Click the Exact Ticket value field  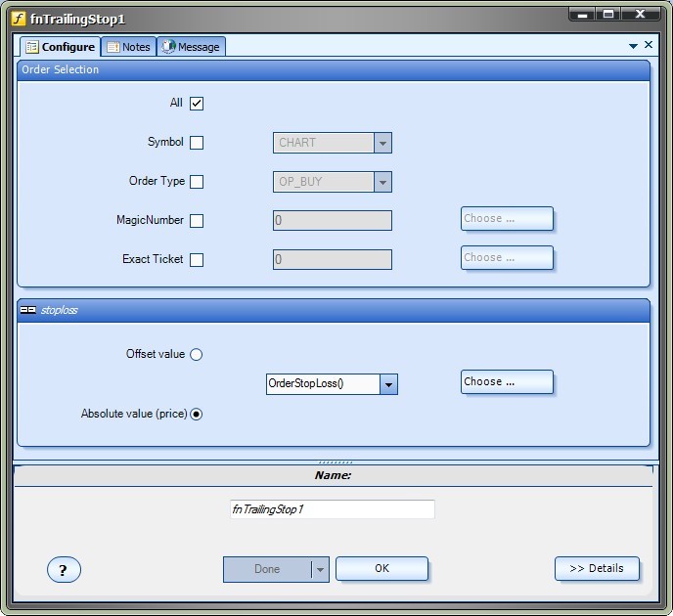[333, 259]
